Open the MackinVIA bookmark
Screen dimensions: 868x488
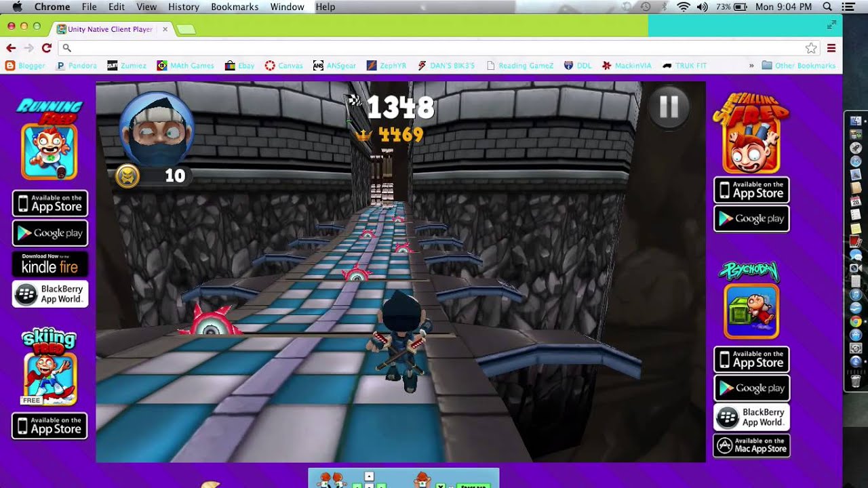pos(627,66)
